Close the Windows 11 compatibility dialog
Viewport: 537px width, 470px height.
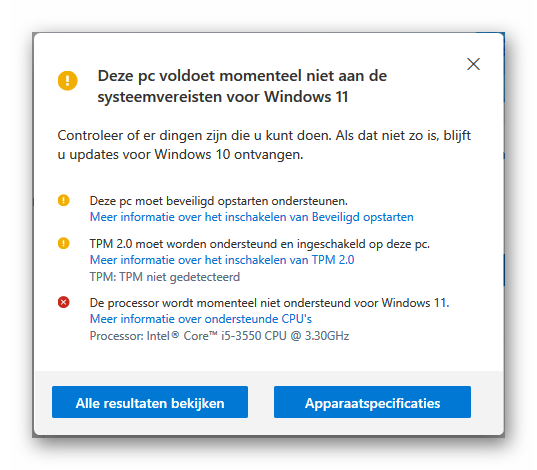[x=473, y=64]
